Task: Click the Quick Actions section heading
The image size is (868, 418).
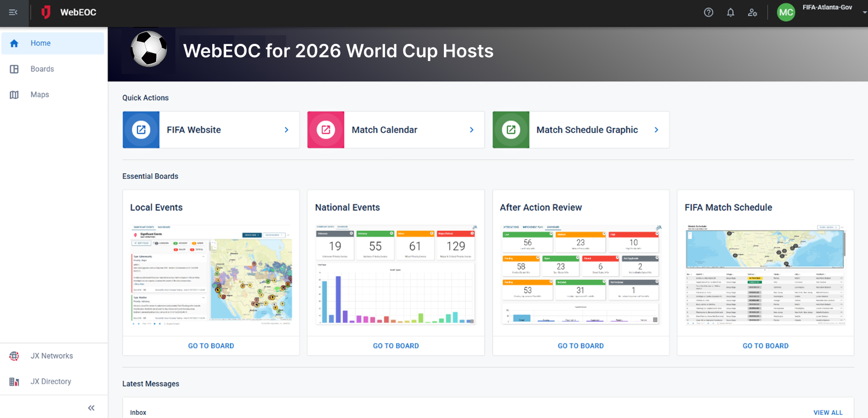Action: coord(145,98)
